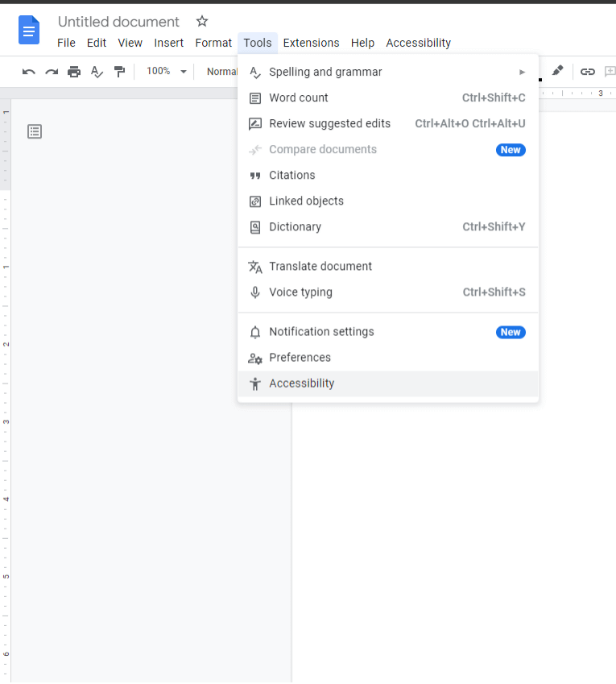
Task: Choose Linked objects
Action: [x=388, y=201]
